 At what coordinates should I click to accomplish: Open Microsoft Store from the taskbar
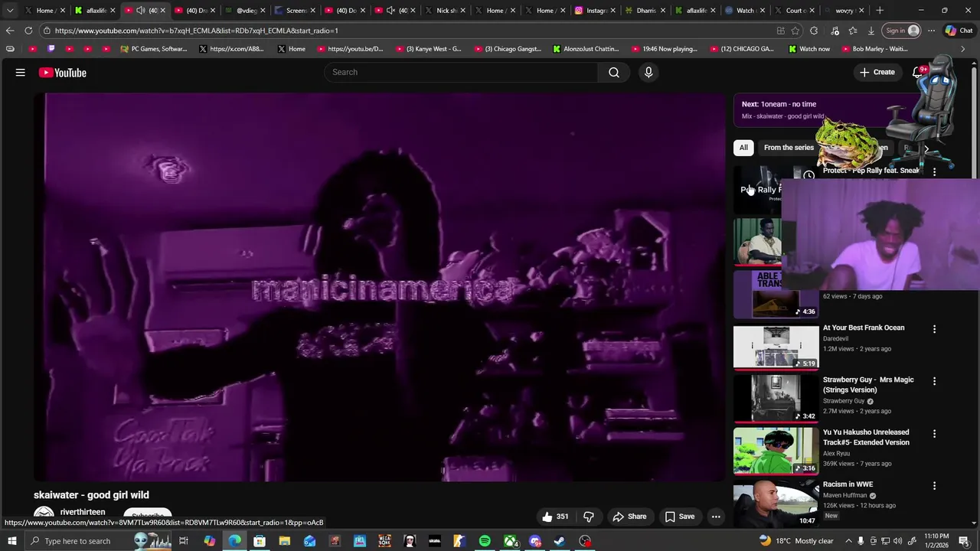click(260, 541)
